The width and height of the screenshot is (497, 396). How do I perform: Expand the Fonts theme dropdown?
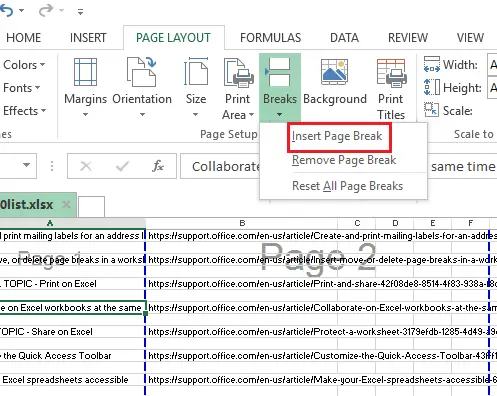tap(22, 88)
